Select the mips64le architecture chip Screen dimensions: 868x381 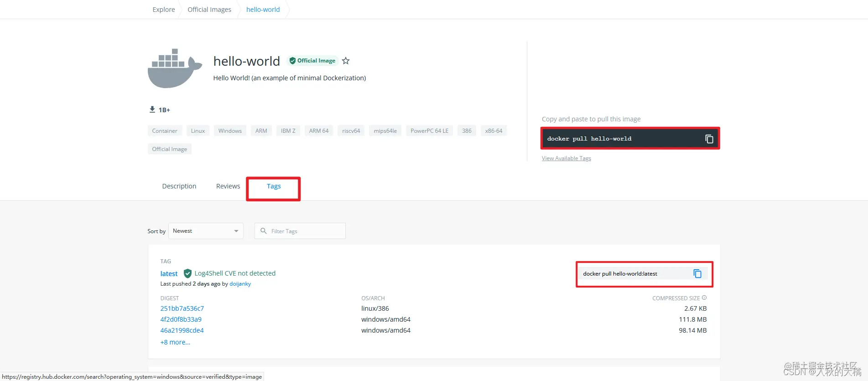385,131
